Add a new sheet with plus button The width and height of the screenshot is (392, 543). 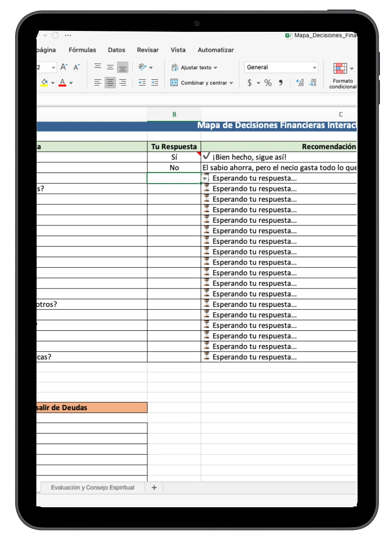coord(154,488)
